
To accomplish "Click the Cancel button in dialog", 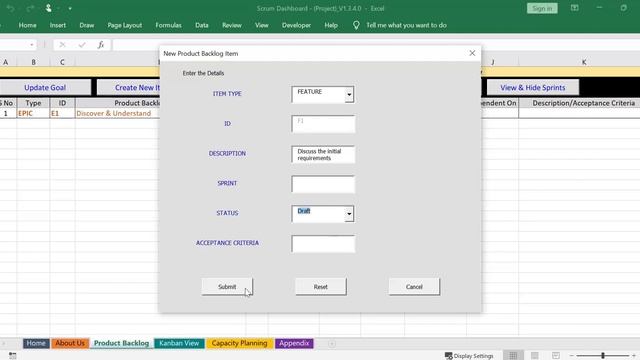I will (414, 287).
